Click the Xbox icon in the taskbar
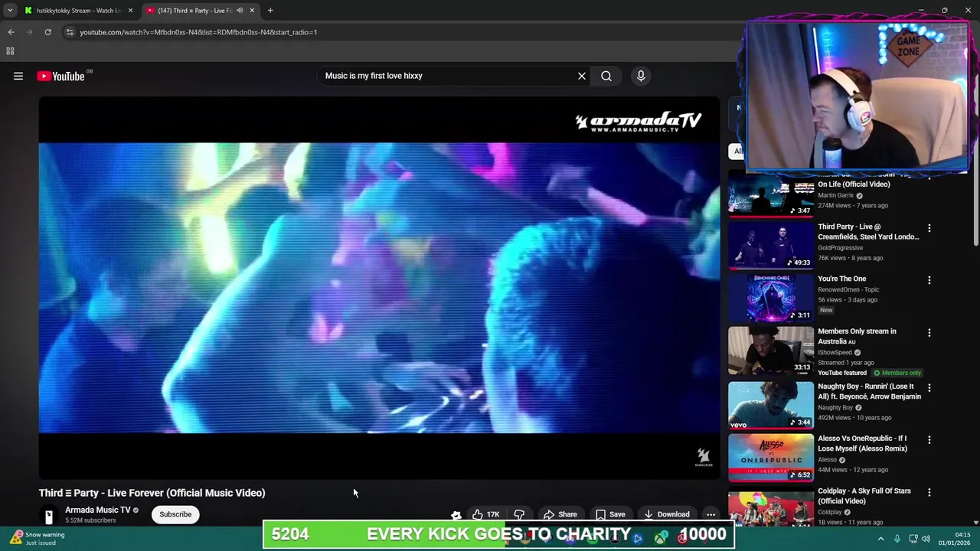 (661, 538)
